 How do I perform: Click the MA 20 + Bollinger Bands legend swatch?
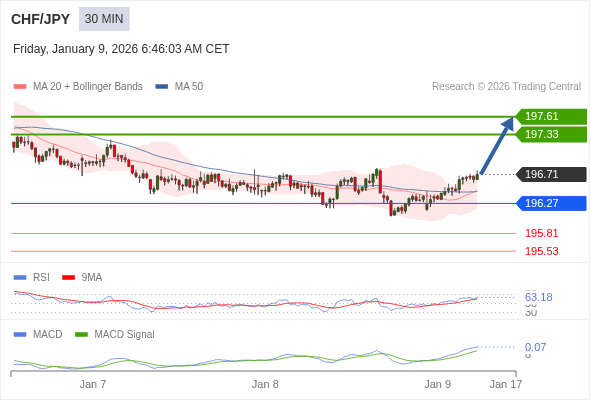click(x=20, y=87)
